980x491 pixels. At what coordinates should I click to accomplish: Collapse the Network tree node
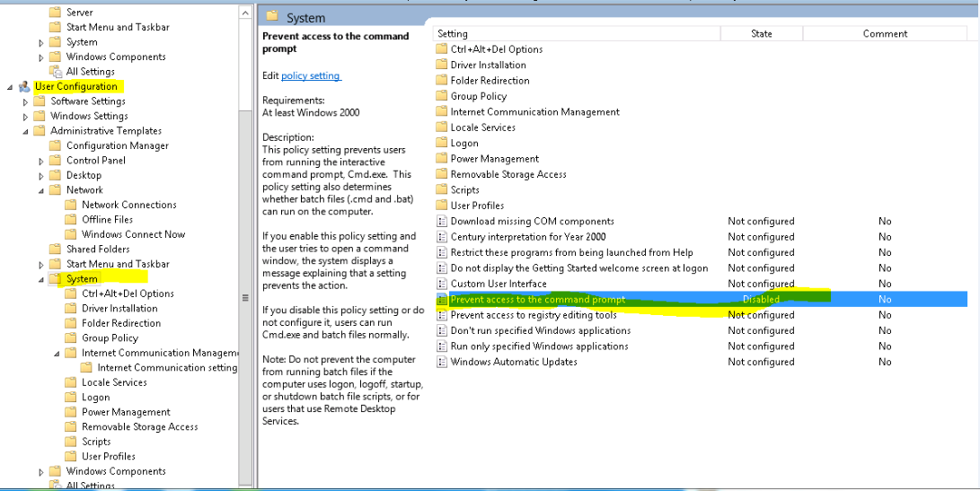click(41, 190)
